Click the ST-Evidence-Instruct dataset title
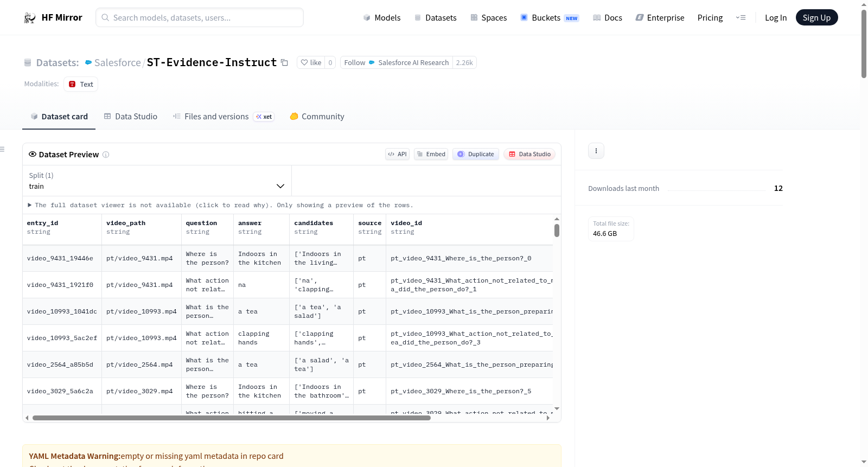 pos(212,62)
